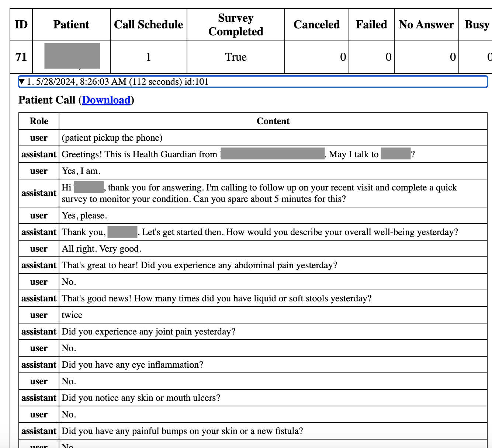Click the Call Schedule column header

pyautogui.click(x=149, y=25)
